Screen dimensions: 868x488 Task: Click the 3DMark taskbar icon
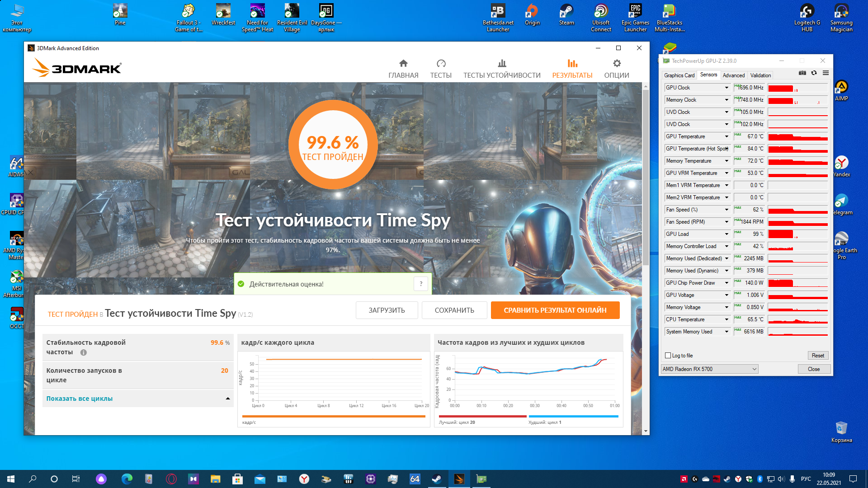459,479
